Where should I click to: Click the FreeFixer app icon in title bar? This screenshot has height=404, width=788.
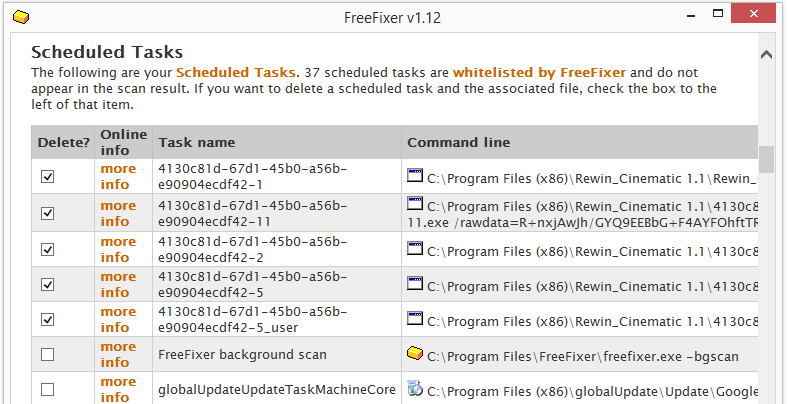(x=21, y=18)
